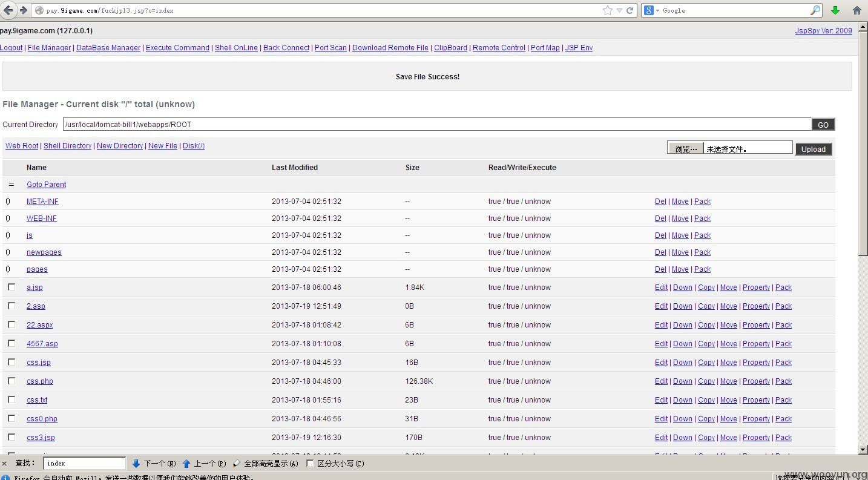Open the META-INF folder
The width and height of the screenshot is (868, 480).
coord(42,202)
